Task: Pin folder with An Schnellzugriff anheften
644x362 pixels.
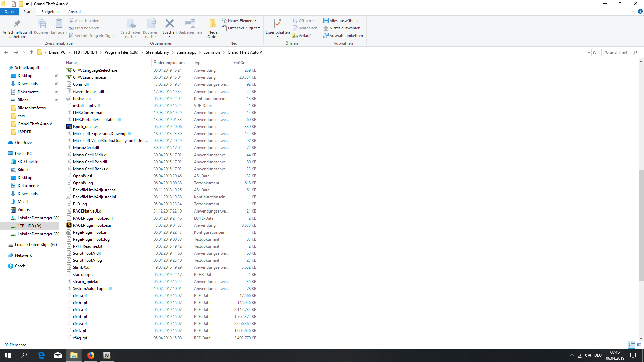Action: tap(17, 24)
